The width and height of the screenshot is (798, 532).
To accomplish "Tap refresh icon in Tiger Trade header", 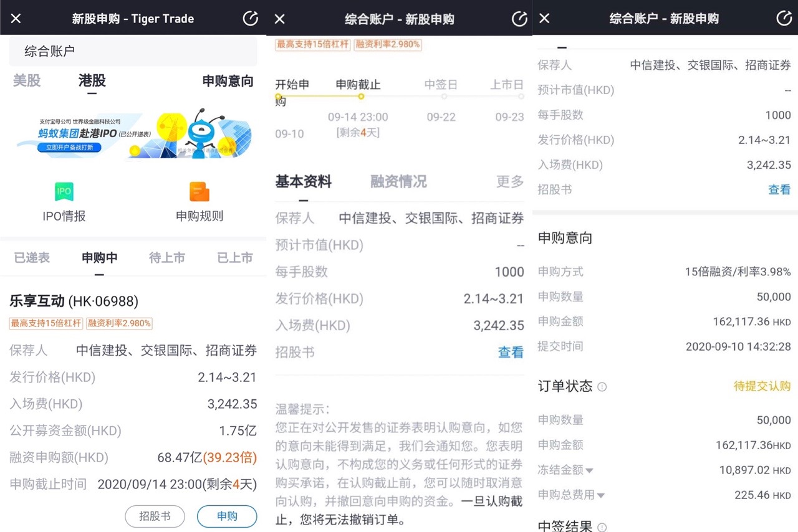I will [250, 18].
